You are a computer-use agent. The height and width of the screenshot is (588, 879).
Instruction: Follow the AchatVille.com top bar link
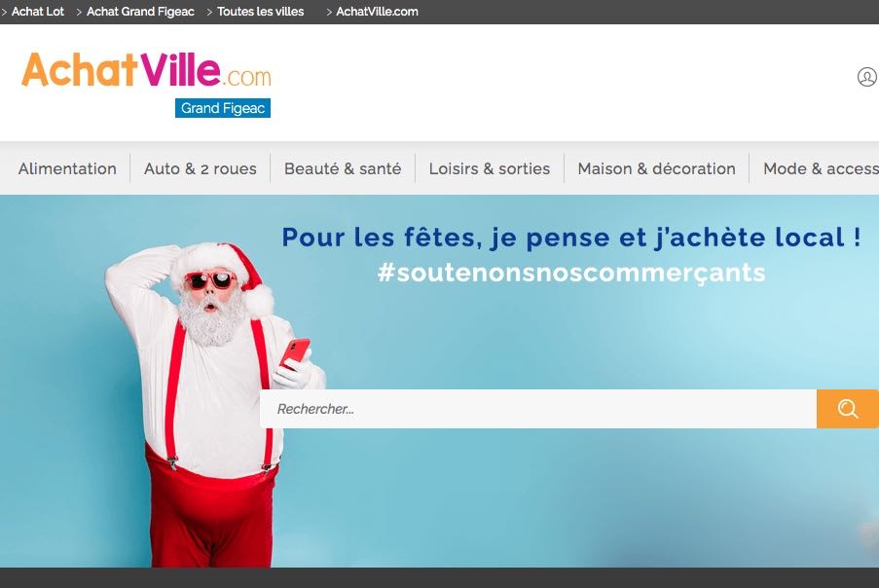click(377, 12)
